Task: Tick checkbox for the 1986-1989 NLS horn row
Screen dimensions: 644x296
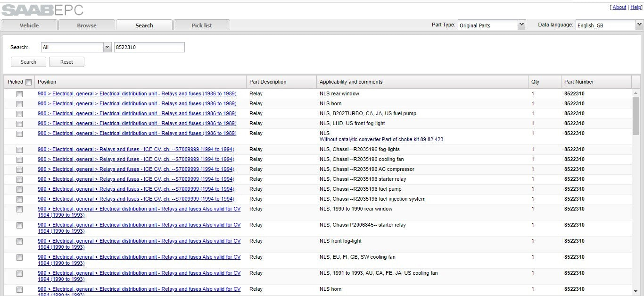Action: coord(19,104)
